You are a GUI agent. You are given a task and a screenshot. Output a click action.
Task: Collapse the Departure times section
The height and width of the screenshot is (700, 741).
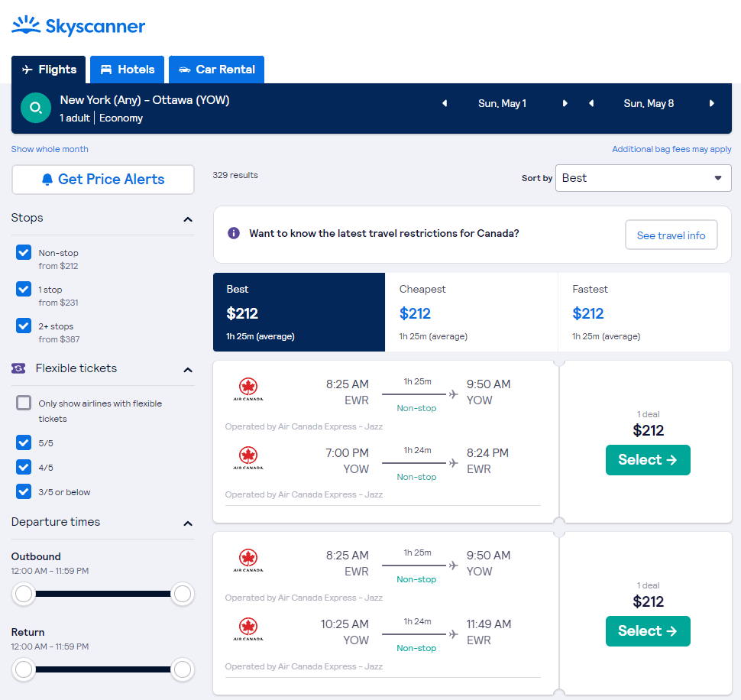(x=188, y=523)
